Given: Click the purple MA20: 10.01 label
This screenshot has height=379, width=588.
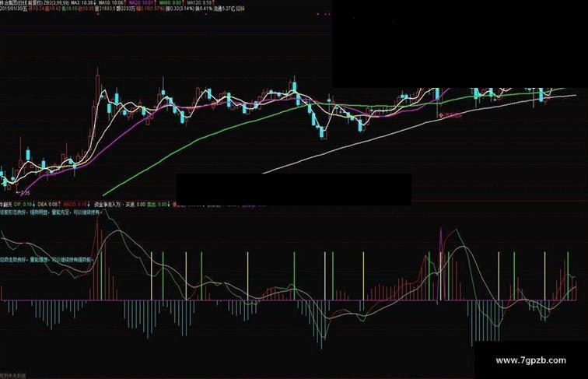Looking at the screenshot, I should tap(142, 2).
